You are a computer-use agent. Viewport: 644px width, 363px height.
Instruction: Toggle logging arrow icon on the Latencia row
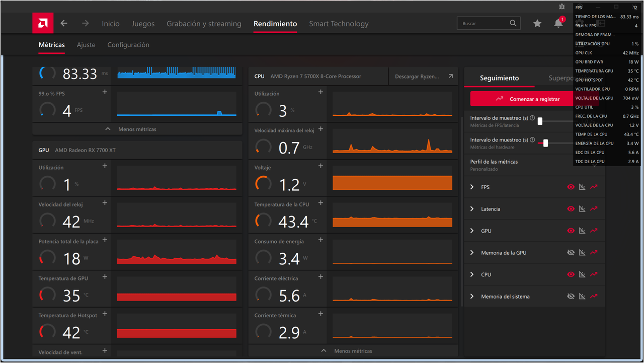coord(594,209)
